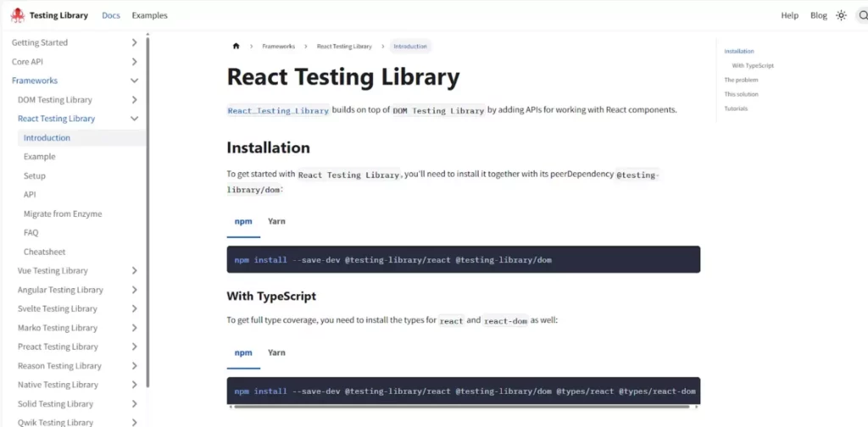The width and height of the screenshot is (868, 427).
Task: Click the Introduction breadcrumb pill
Action: [x=410, y=47]
